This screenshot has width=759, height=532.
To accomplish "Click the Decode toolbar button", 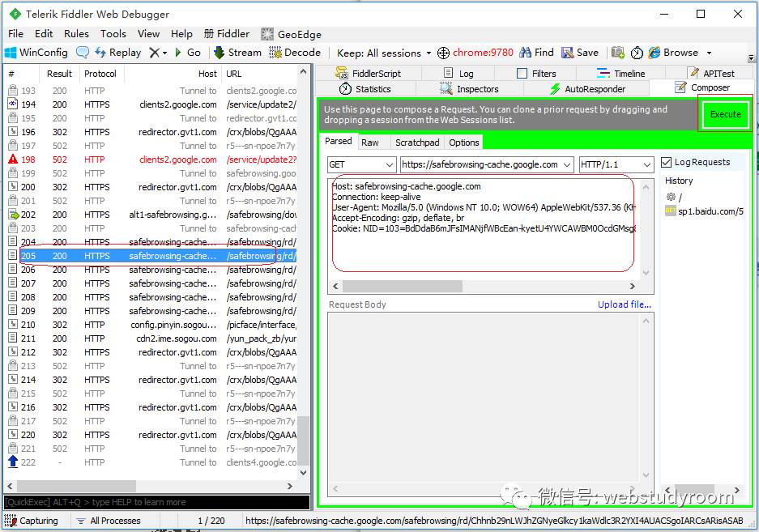I will point(295,53).
